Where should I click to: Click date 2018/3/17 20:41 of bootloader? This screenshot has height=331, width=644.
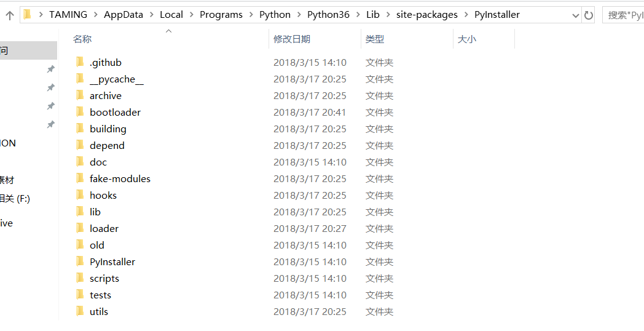(x=310, y=112)
